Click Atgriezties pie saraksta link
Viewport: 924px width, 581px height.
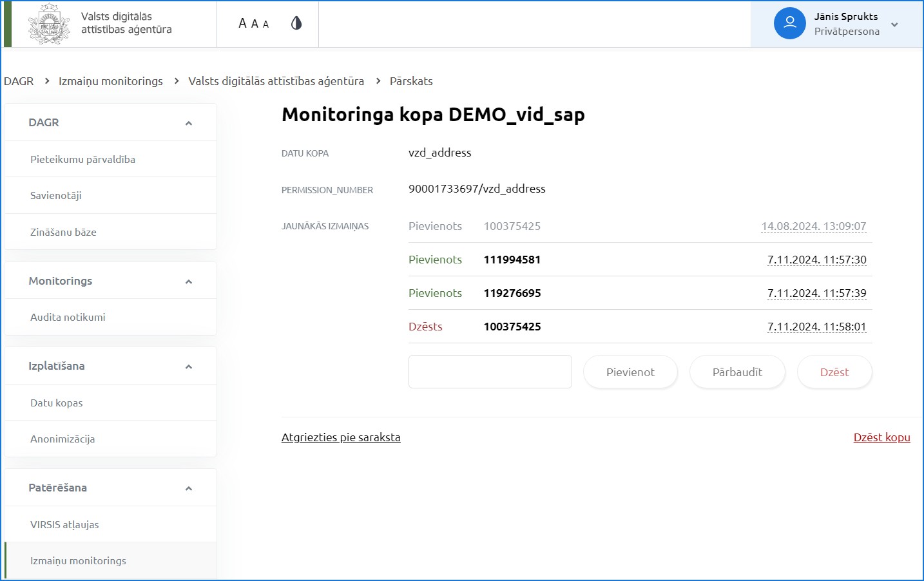click(341, 437)
